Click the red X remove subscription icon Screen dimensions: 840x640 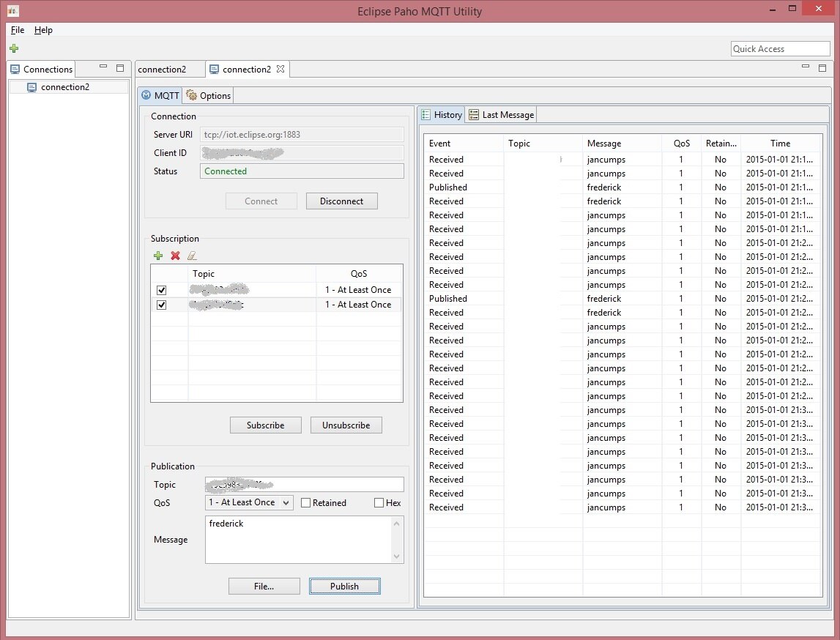click(175, 256)
